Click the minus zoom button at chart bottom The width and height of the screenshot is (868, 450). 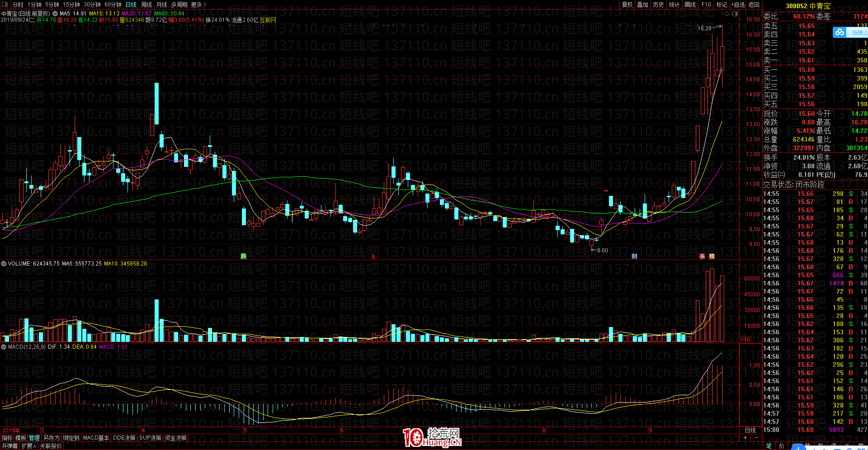point(756,438)
